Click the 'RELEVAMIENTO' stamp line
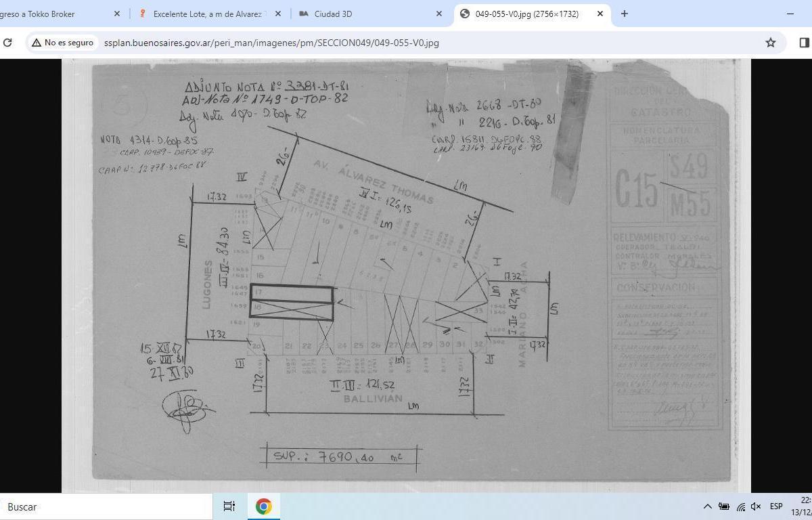The width and height of the screenshot is (812, 520). tap(662, 238)
